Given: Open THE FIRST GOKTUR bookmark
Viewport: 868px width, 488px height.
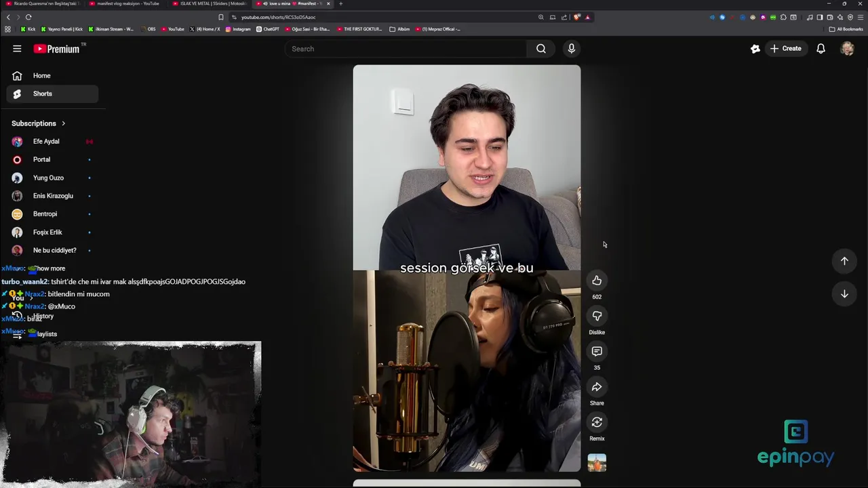Looking at the screenshot, I should point(359,29).
